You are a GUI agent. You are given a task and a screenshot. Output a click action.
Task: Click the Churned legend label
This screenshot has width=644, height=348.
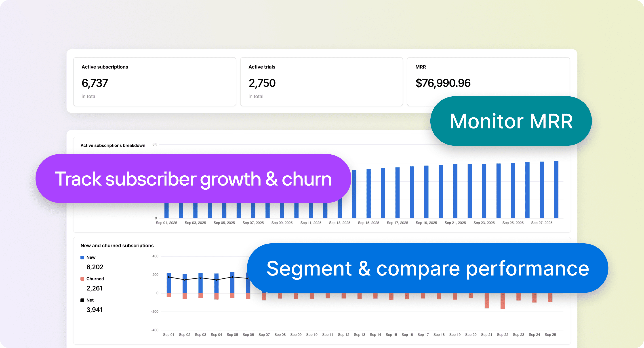[x=95, y=279]
